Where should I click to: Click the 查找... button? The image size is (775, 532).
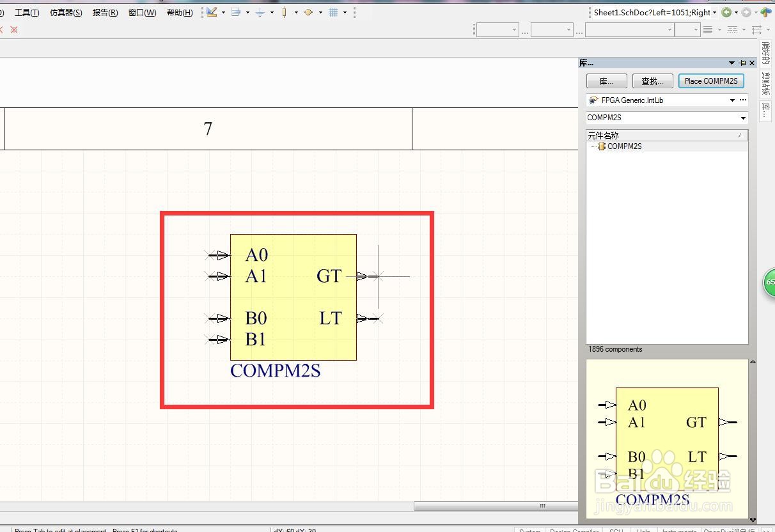tap(652, 81)
